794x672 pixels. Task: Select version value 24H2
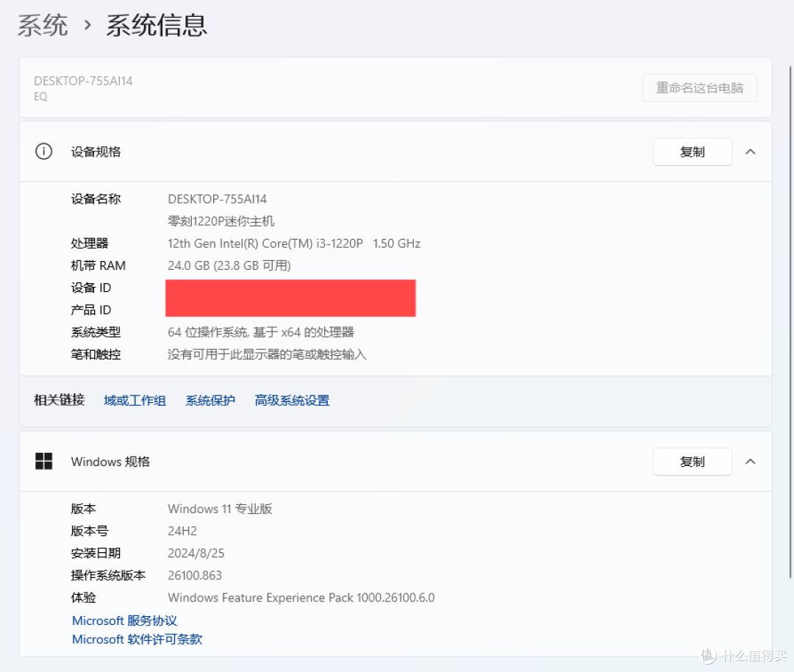(182, 531)
